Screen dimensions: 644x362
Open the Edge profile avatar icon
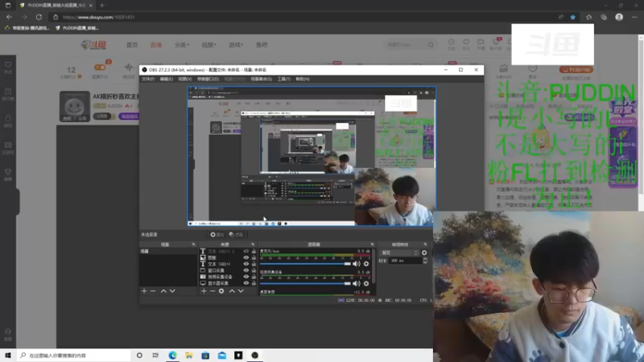click(619, 17)
